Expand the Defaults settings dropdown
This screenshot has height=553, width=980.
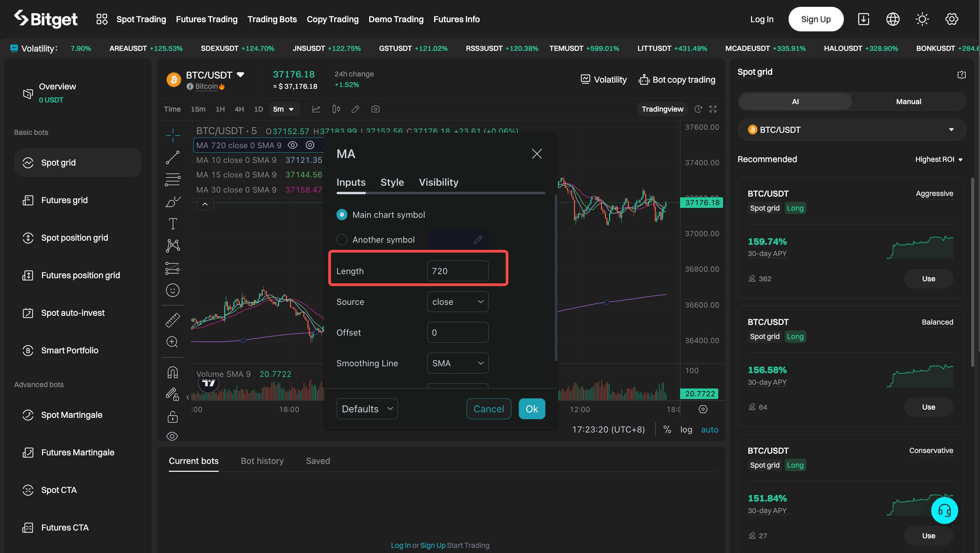367,408
